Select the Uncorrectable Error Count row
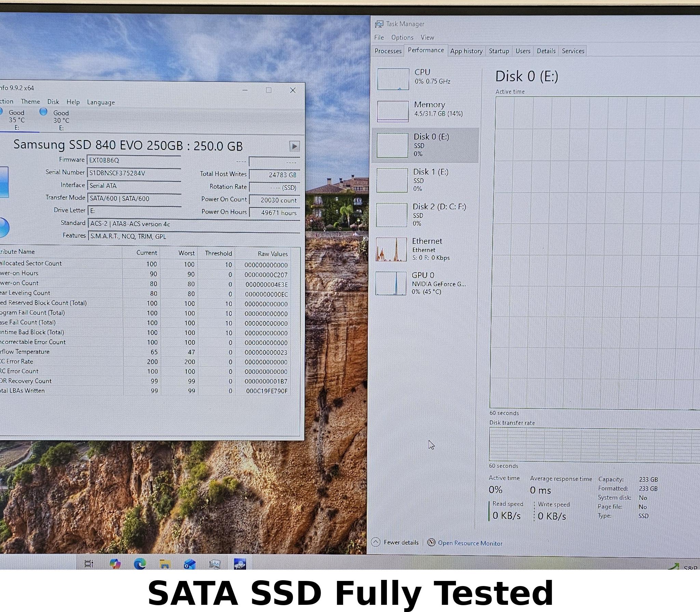Viewport: 700px width, 612px height. (x=145, y=342)
